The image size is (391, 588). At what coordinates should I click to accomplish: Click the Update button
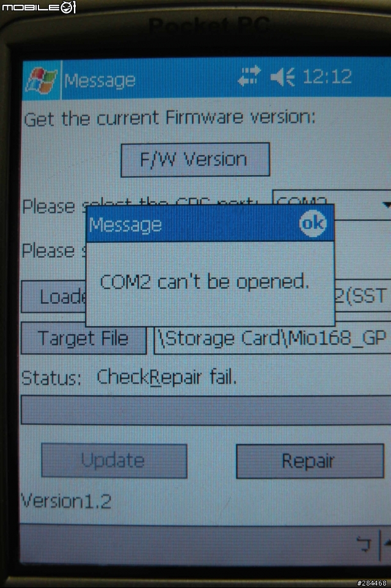coord(114,460)
